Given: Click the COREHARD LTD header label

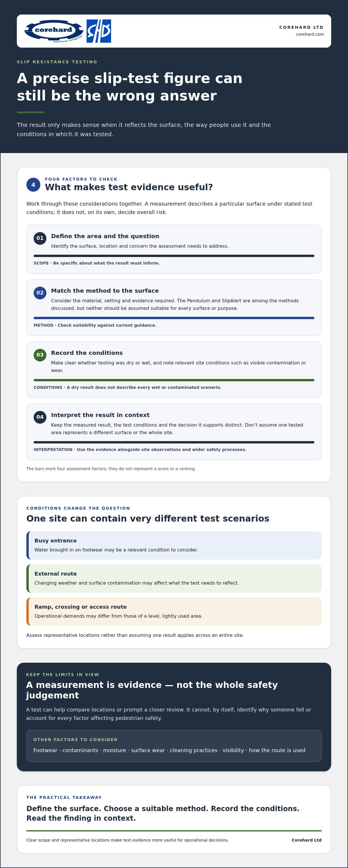Looking at the screenshot, I should 301,27.
